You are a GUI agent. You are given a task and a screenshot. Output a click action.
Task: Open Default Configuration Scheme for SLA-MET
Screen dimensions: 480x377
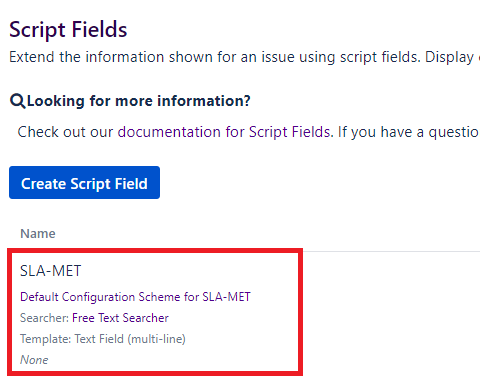tap(135, 297)
